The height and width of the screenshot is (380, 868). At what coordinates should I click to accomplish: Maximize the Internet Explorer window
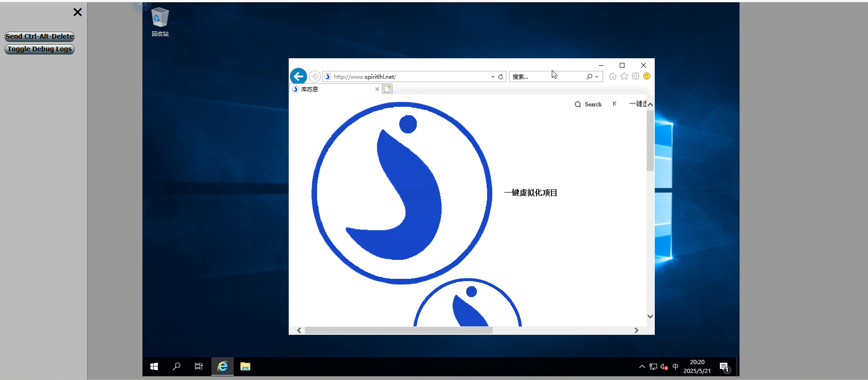pyautogui.click(x=622, y=65)
